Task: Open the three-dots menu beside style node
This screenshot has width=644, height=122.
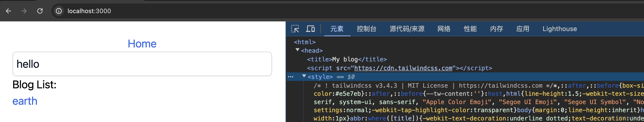Action: click(290, 77)
